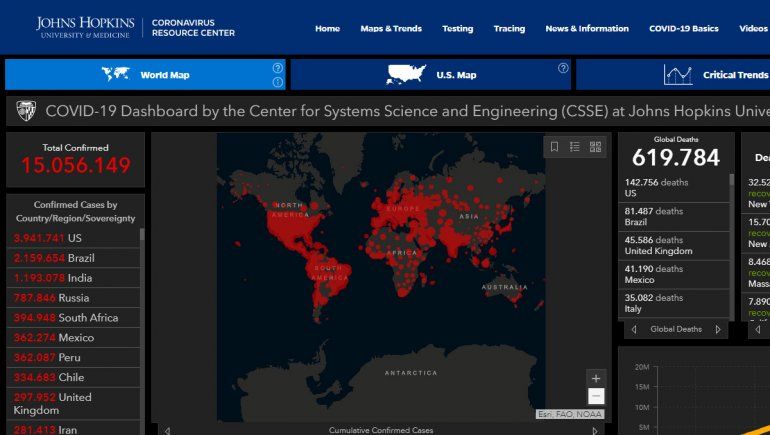This screenshot has width=770, height=435.
Task: Switch to previous map before Cumulative Confirmed Cases
Action: coord(166,430)
